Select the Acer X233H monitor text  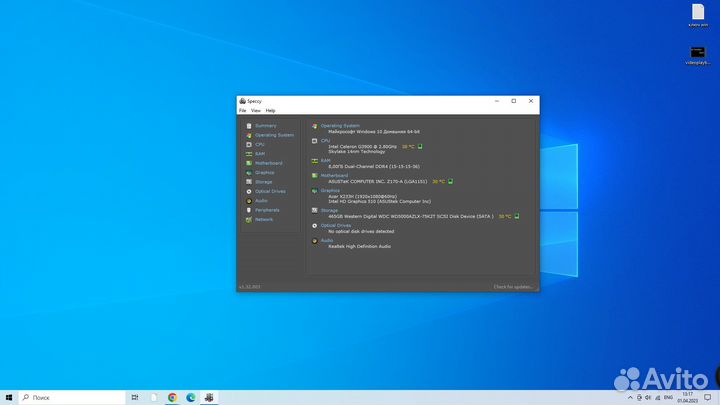coord(362,197)
